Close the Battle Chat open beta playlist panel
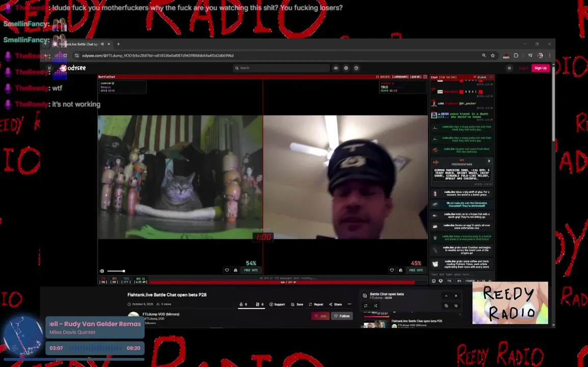Viewport: 588px width, 367px height. (456, 296)
